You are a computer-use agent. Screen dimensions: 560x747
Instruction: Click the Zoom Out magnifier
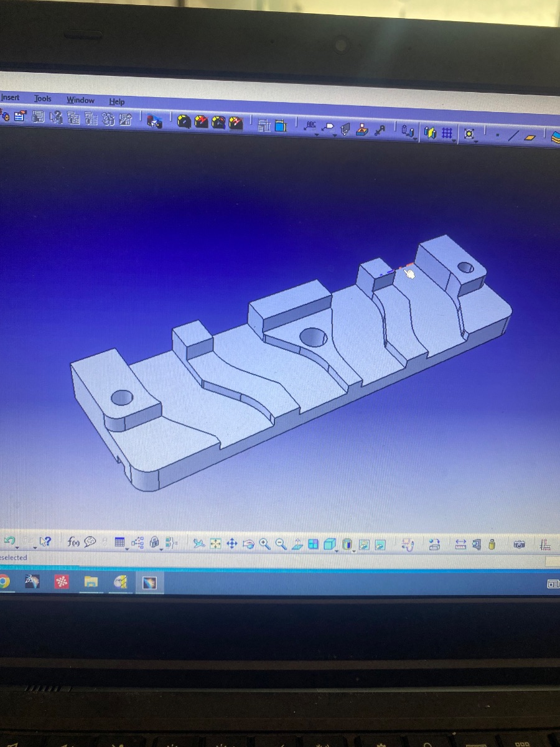click(281, 544)
